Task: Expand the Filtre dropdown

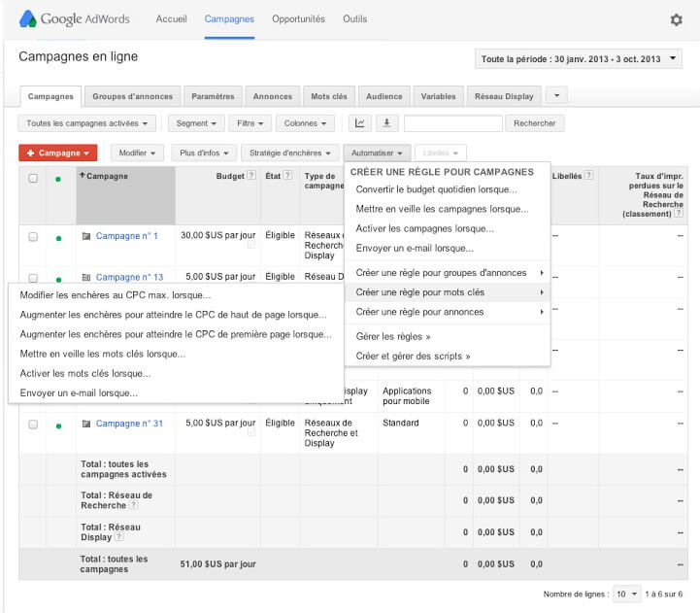Action: 250,123
